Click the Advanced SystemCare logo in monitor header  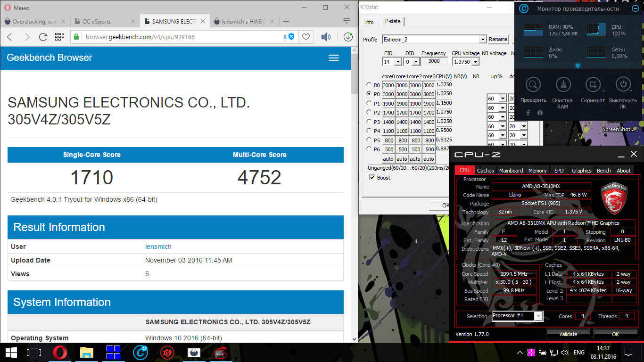(x=523, y=8)
